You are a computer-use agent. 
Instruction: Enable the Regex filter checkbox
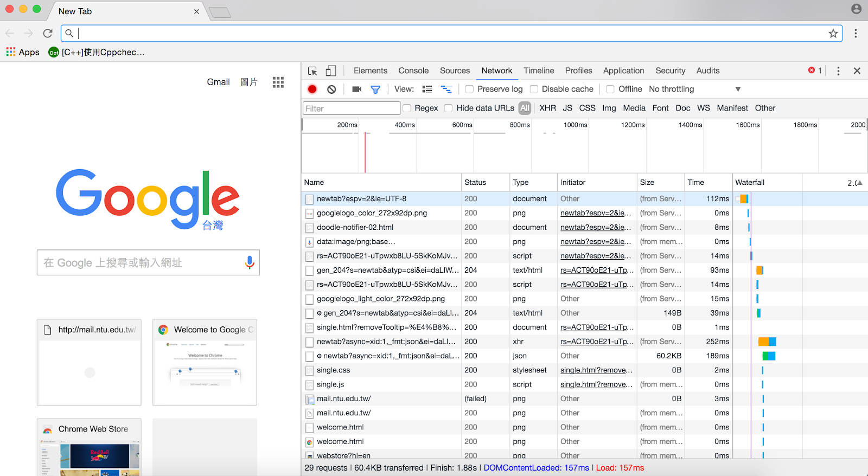[407, 108]
